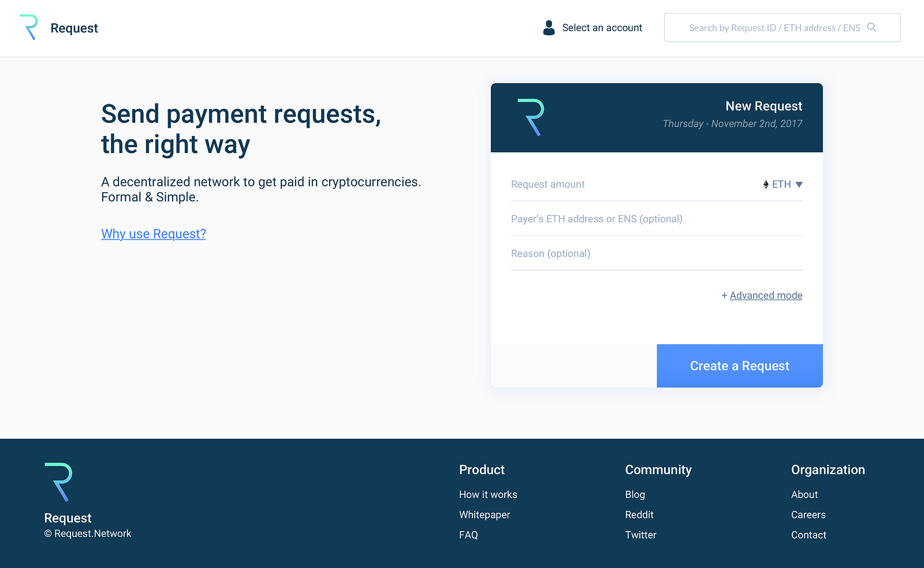Click the Ethereum diamond currency icon
This screenshot has height=568, width=924.
pyautogui.click(x=766, y=184)
